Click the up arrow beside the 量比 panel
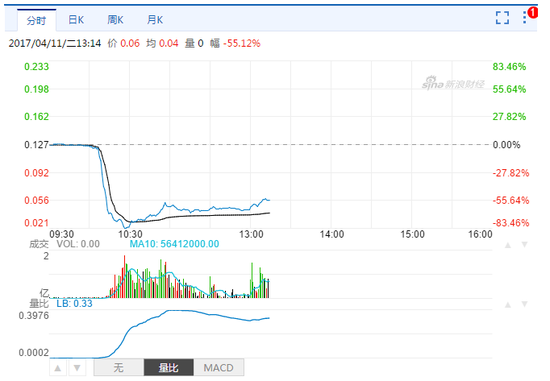Viewport: 550px width, 381px height. coord(508,305)
